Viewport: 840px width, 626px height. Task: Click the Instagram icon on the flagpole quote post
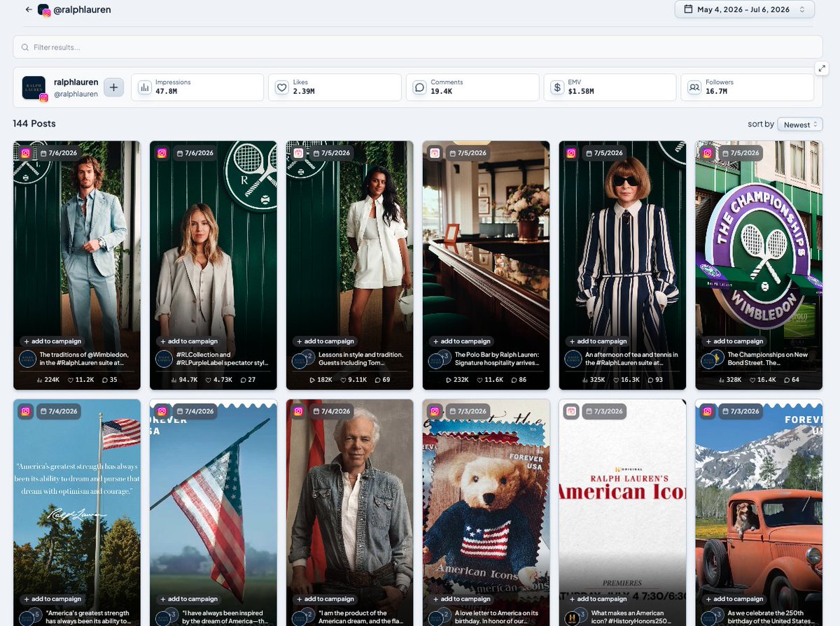pyautogui.click(x=25, y=411)
